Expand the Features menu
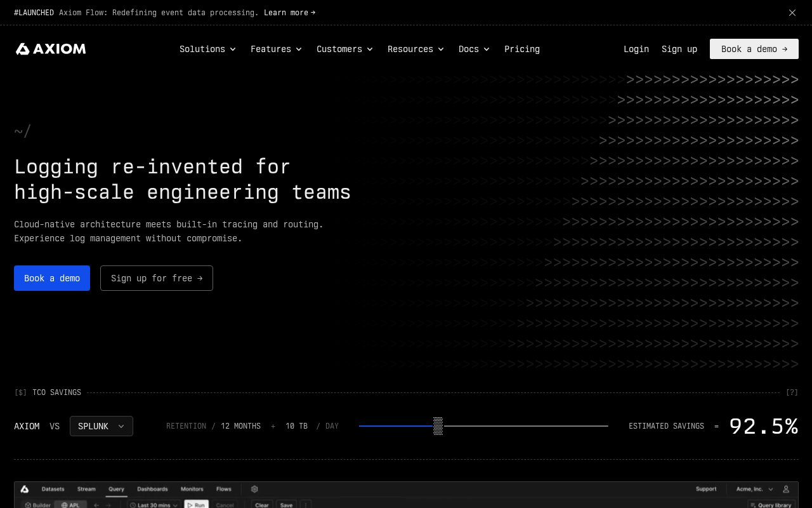Screen dimensions: 812x508 pyautogui.click(x=276, y=49)
